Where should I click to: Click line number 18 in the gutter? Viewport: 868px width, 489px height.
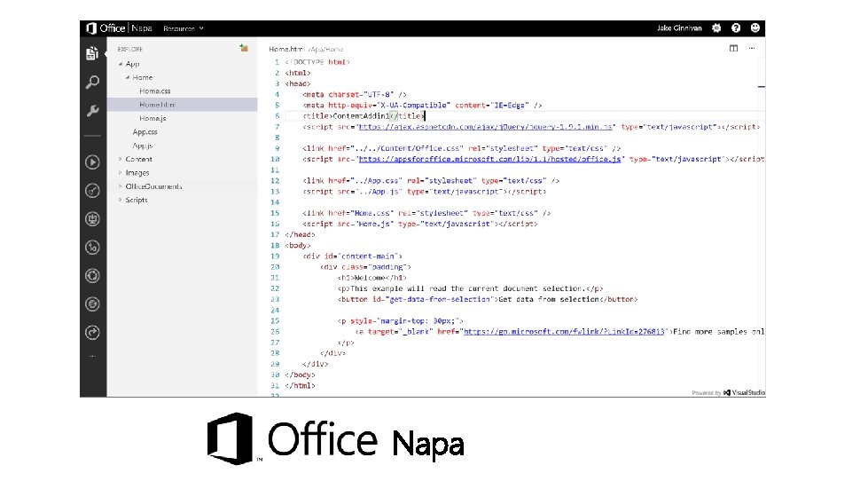[275, 245]
